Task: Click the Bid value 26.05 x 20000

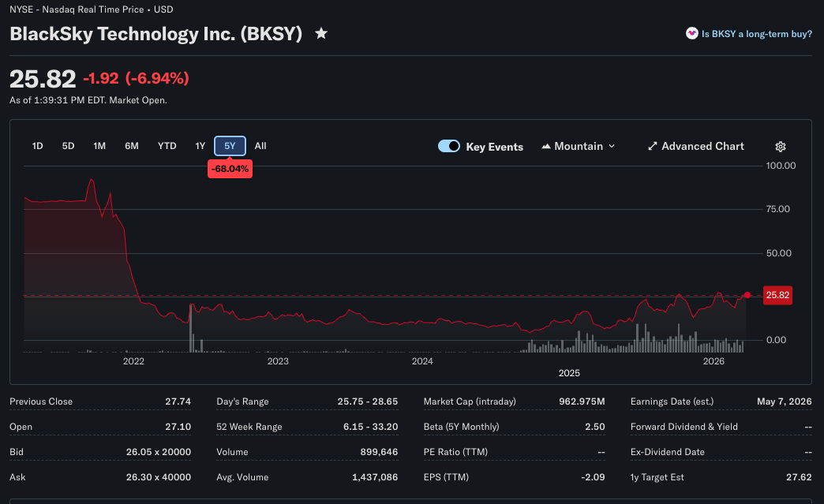Action: [159, 452]
